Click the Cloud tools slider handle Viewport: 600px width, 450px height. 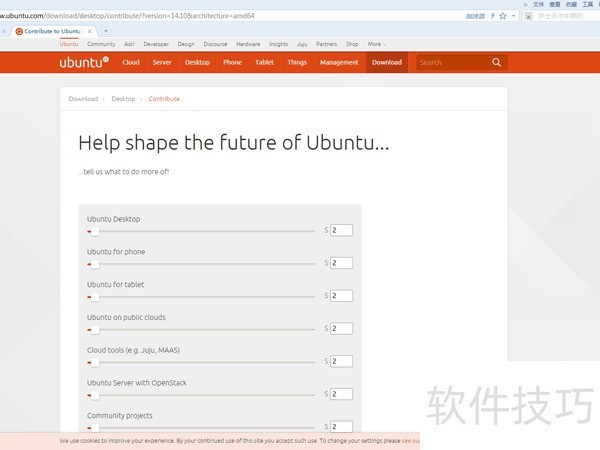95,362
